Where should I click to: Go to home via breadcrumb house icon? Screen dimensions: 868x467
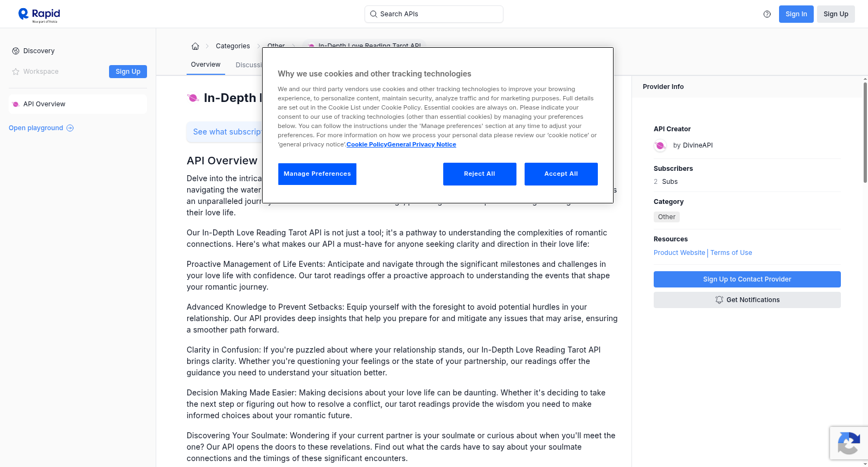tap(195, 46)
